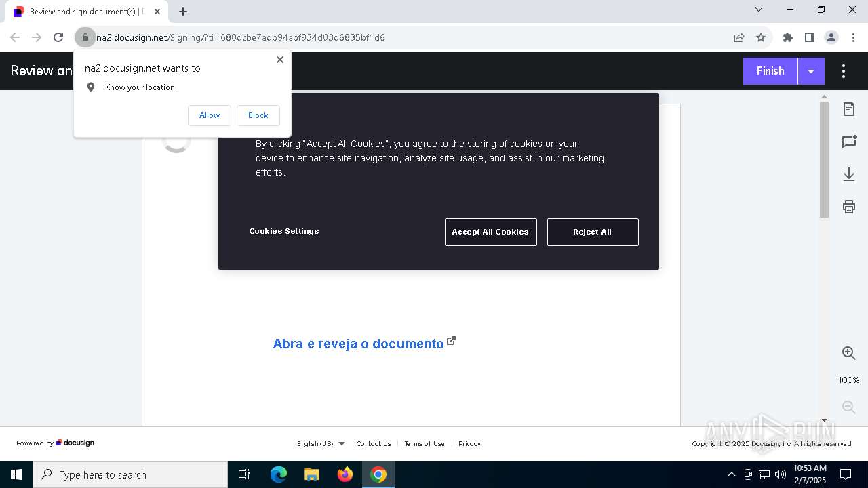Viewport: 868px width, 488px height.
Task: Click the scrollbar down arrow
Action: pyautogui.click(x=824, y=420)
